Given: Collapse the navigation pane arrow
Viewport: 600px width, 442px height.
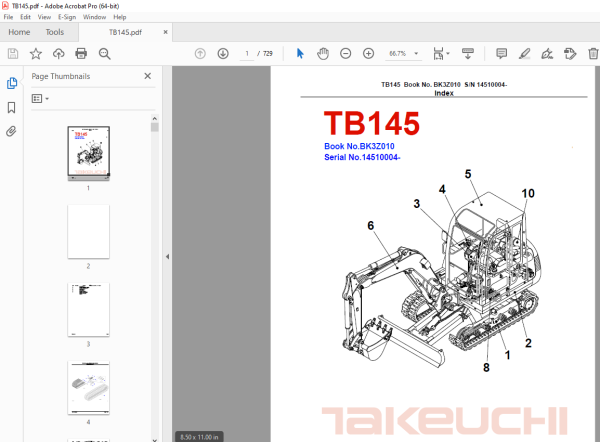Looking at the screenshot, I should 167,256.
